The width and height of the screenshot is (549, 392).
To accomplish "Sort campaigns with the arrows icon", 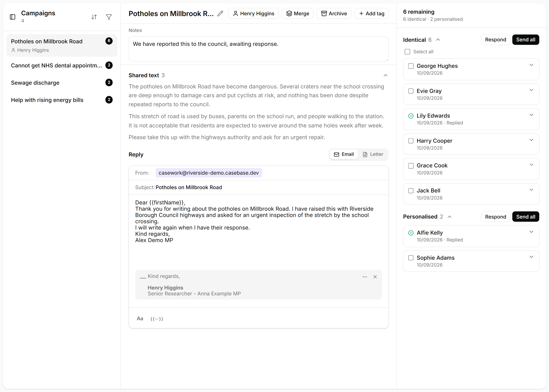I will pyautogui.click(x=94, y=17).
